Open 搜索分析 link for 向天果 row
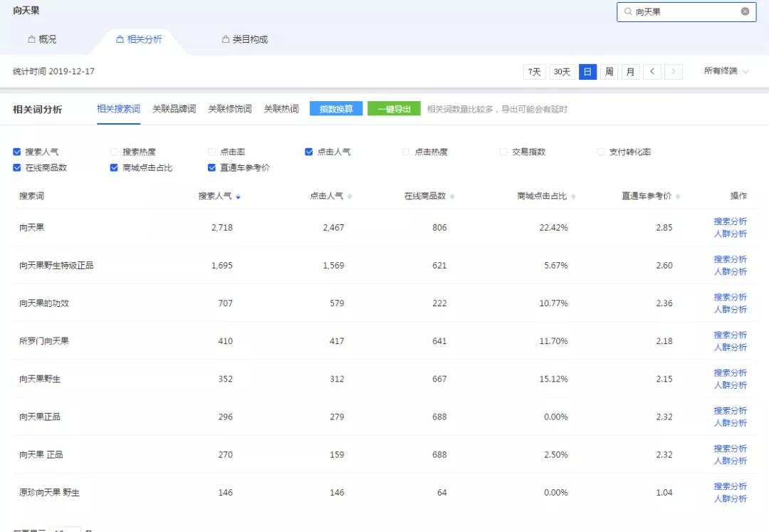 [x=731, y=221]
